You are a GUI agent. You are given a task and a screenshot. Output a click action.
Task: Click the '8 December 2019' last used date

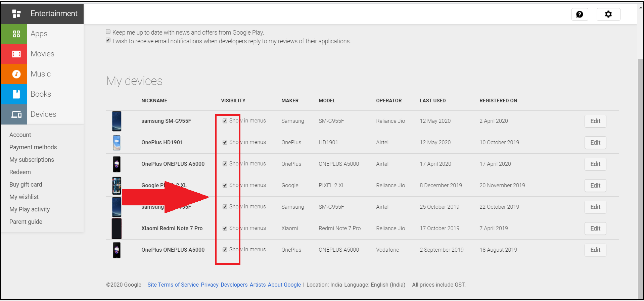(x=441, y=185)
